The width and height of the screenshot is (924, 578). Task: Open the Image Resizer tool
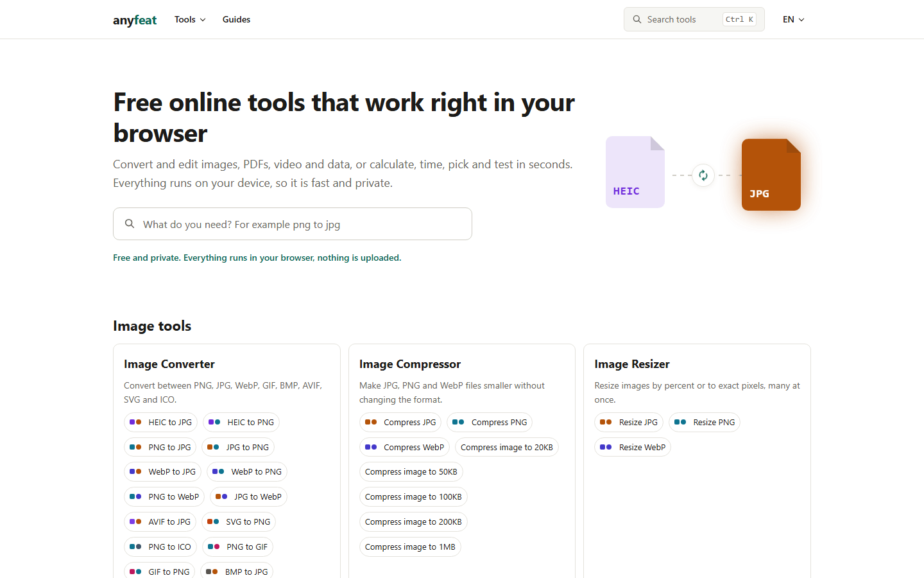tap(632, 364)
